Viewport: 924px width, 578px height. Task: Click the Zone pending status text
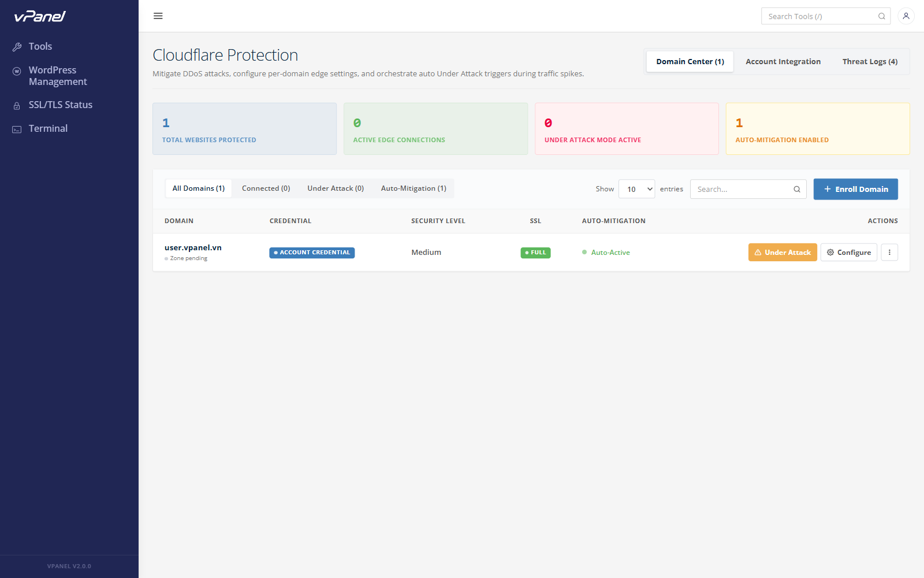188,258
